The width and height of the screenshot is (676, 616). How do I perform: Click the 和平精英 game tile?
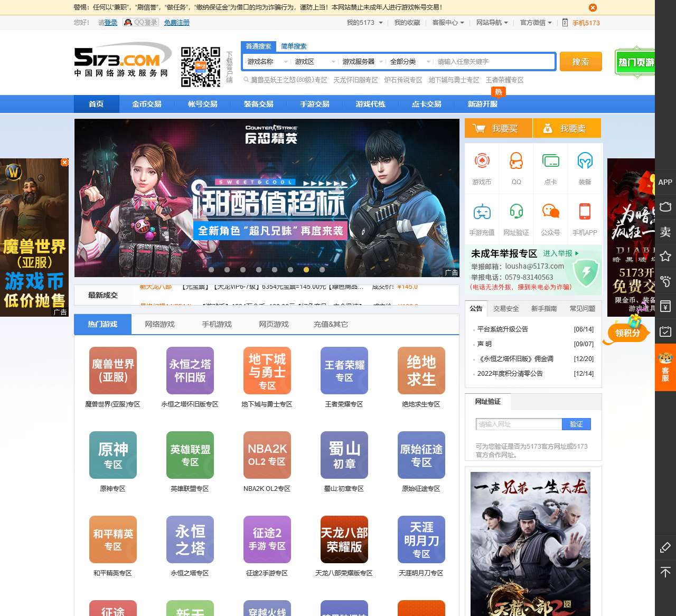click(x=113, y=539)
